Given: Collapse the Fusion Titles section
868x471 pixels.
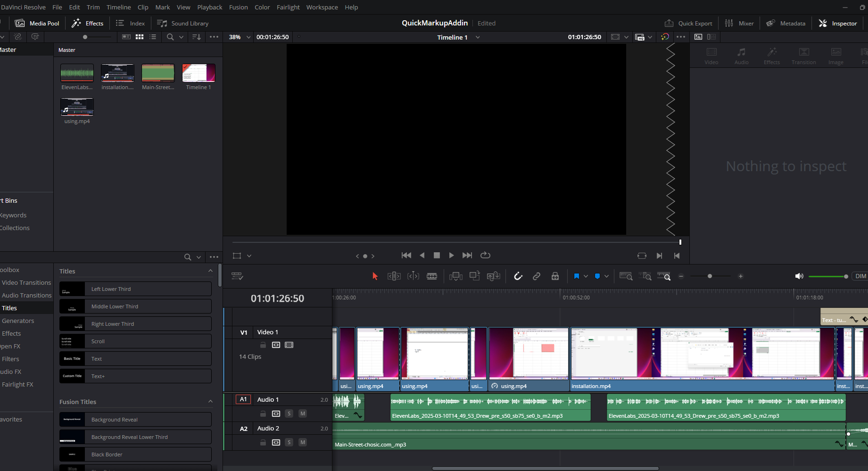Looking at the screenshot, I should pos(210,401).
